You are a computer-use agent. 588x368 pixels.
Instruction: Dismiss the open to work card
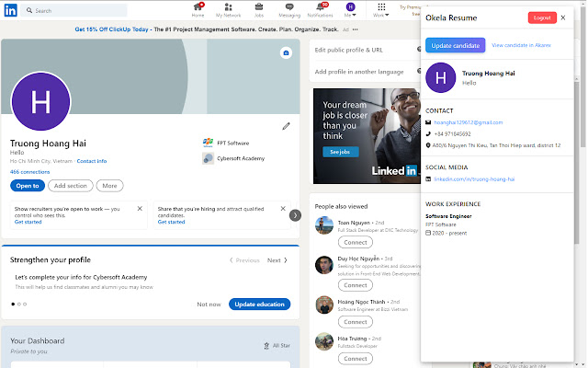(140, 209)
